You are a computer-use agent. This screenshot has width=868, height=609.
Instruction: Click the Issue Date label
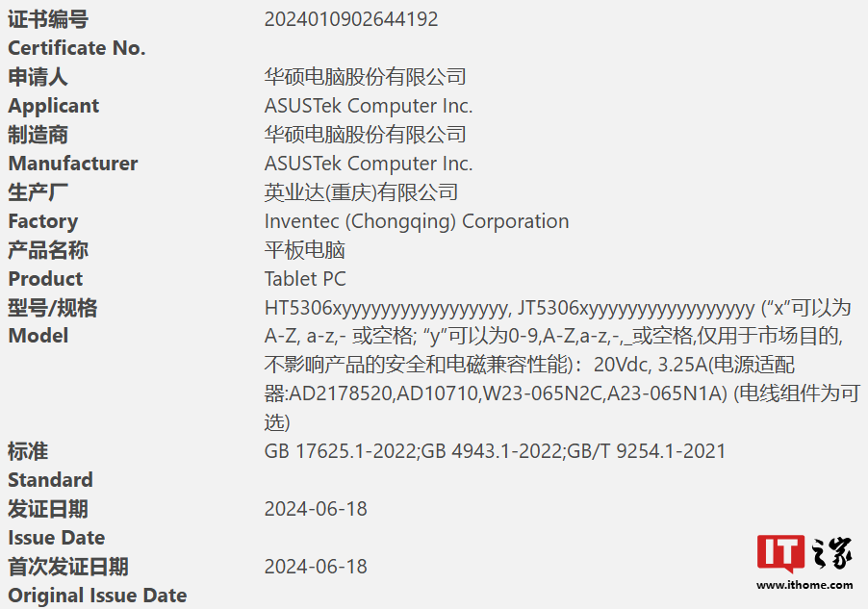point(57,538)
